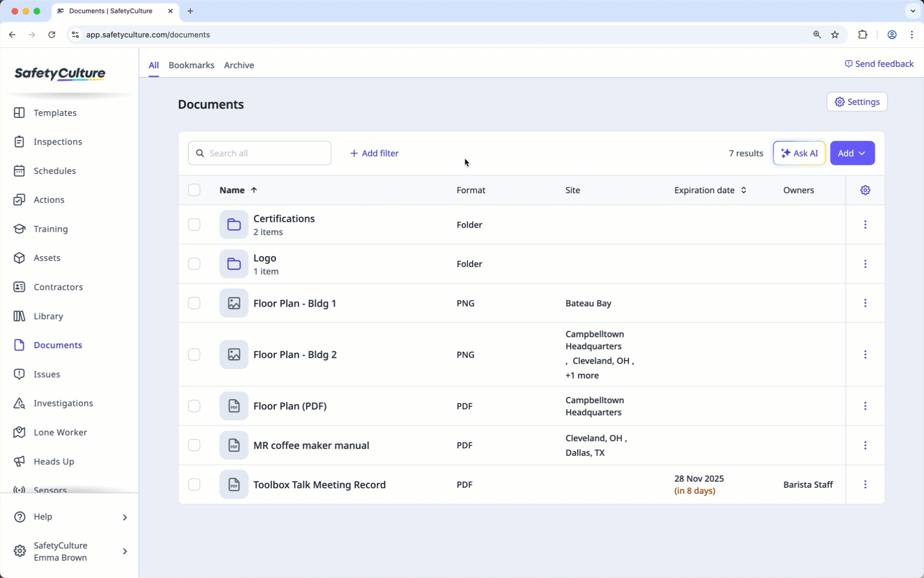924x578 pixels.
Task: Click MR coffee maker manual file icon
Action: point(234,445)
